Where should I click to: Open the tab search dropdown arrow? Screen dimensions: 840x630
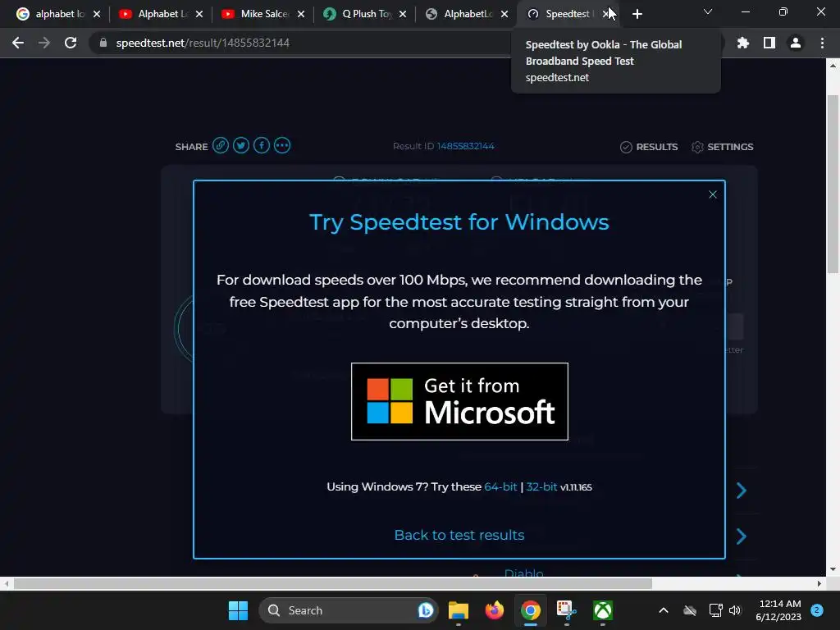(x=708, y=11)
